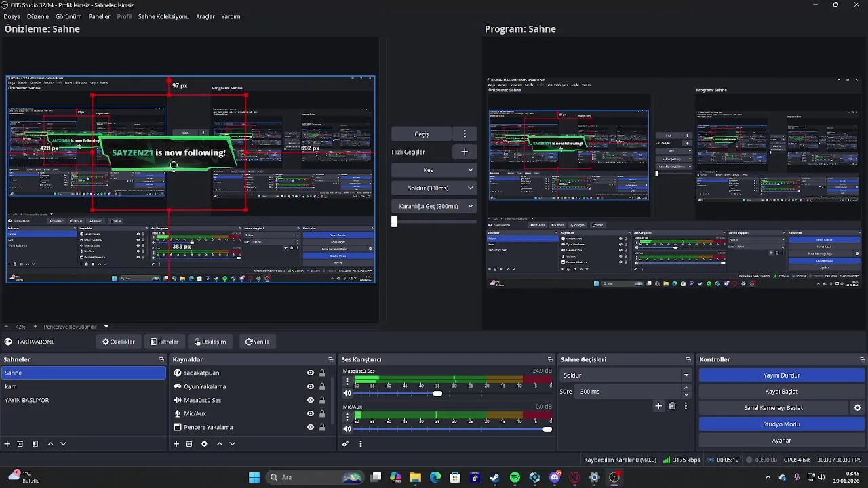
Task: Open Masaüstü Ses mixer options three dots
Action: (347, 382)
